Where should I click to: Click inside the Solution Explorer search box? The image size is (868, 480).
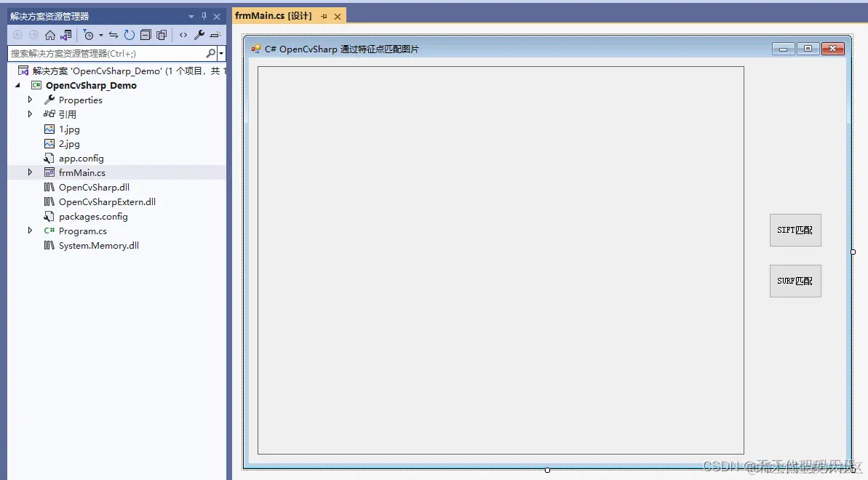pyautogui.click(x=102, y=53)
